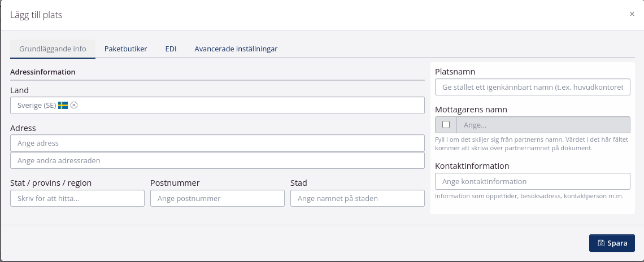Click the Platsnamn text field

point(532,87)
